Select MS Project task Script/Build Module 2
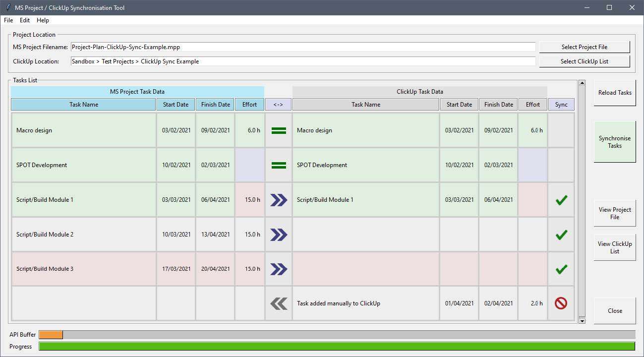Screen dimensions: 644x357 point(84,235)
